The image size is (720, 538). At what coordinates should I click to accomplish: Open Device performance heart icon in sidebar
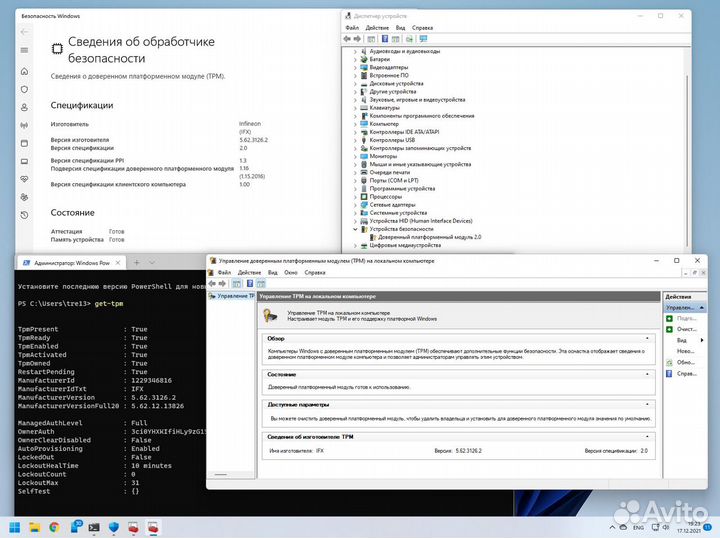[24, 179]
